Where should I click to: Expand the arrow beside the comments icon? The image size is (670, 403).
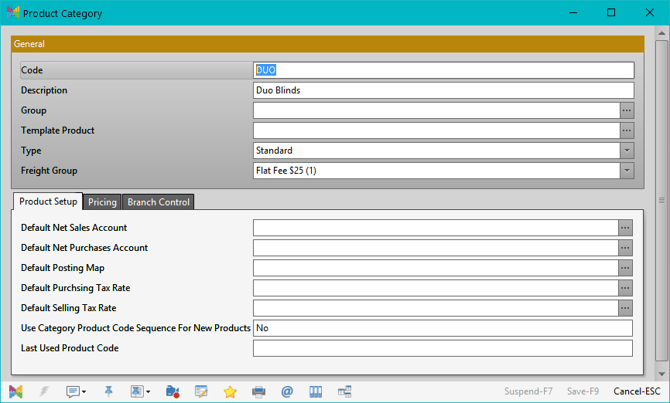click(x=84, y=391)
